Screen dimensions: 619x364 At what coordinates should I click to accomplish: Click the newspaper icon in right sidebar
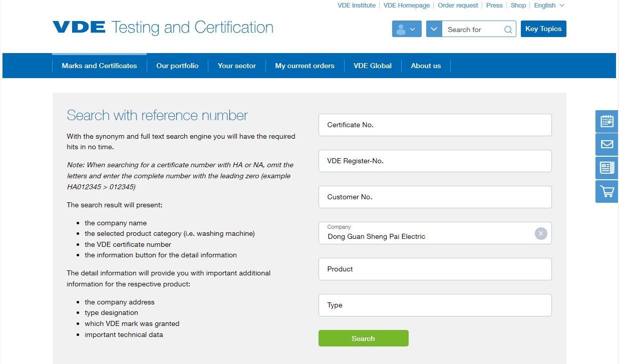click(x=606, y=168)
